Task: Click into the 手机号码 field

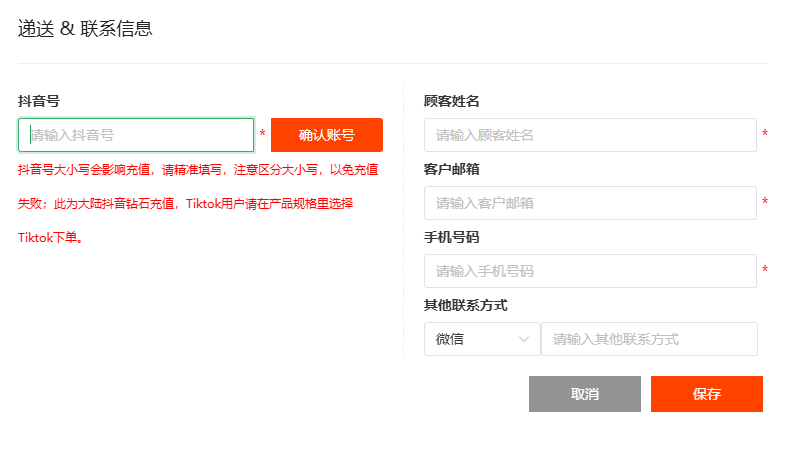Action: pyautogui.click(x=590, y=271)
